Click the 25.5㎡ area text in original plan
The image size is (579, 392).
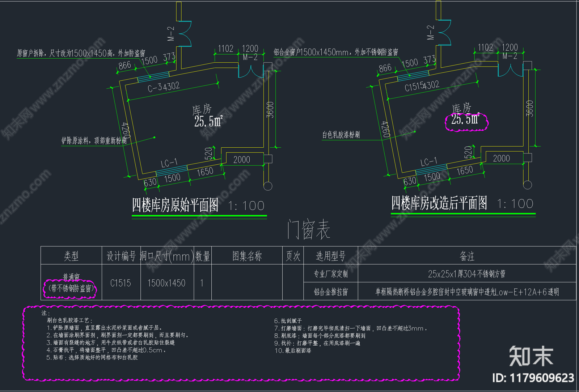click(x=208, y=121)
